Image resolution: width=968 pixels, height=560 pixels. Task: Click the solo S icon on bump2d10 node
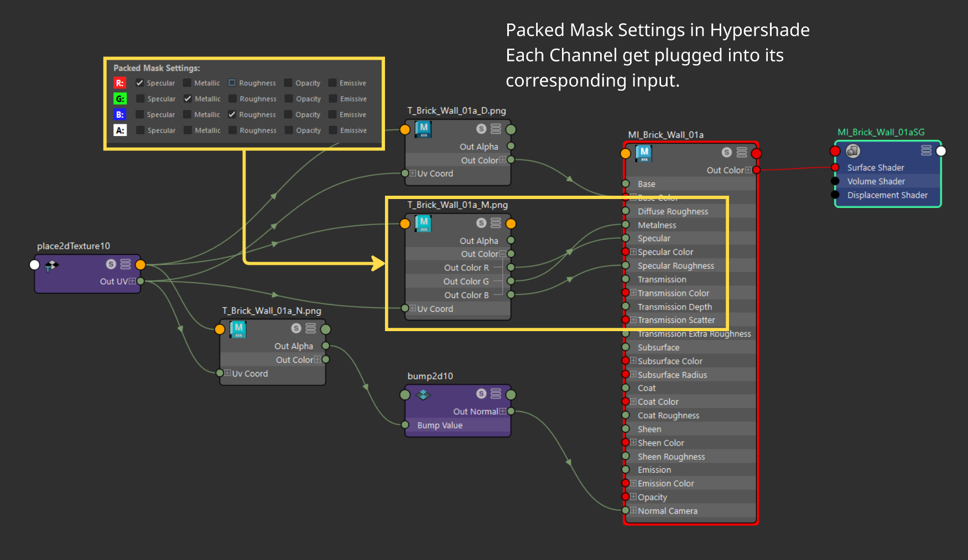pyautogui.click(x=481, y=394)
